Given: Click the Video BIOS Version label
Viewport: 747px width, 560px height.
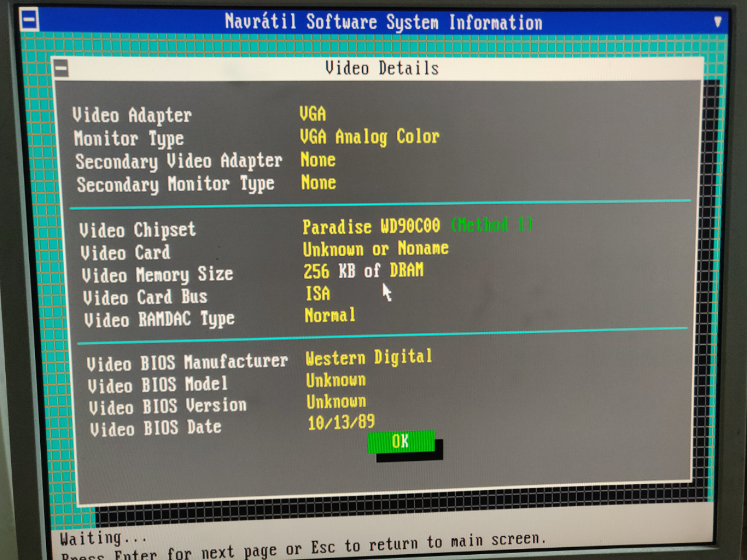Looking at the screenshot, I should pyautogui.click(x=167, y=406).
